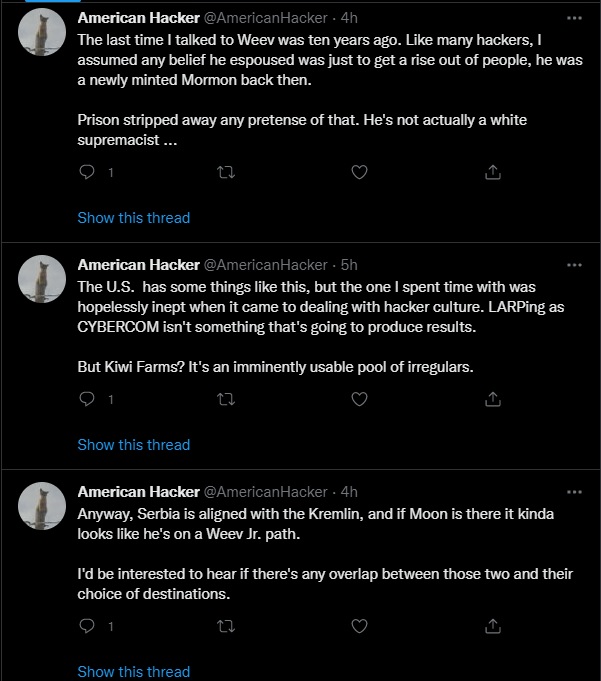Like the tweet about talking to Weev
The width and height of the screenshot is (601, 681).
point(359,172)
